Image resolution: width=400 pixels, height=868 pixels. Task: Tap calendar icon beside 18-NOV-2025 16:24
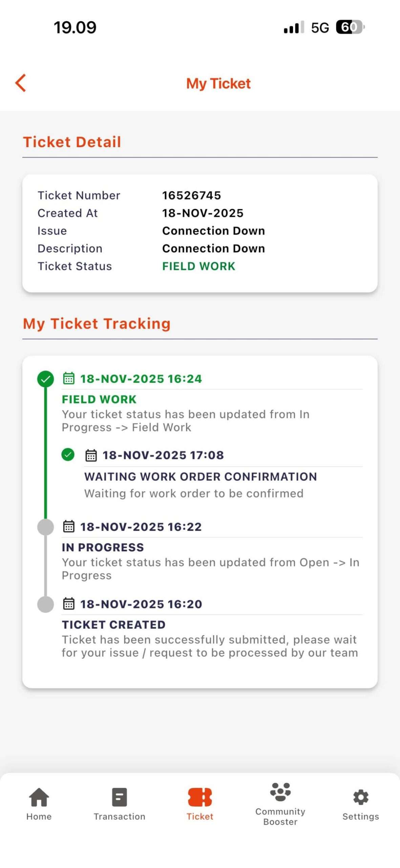click(69, 378)
